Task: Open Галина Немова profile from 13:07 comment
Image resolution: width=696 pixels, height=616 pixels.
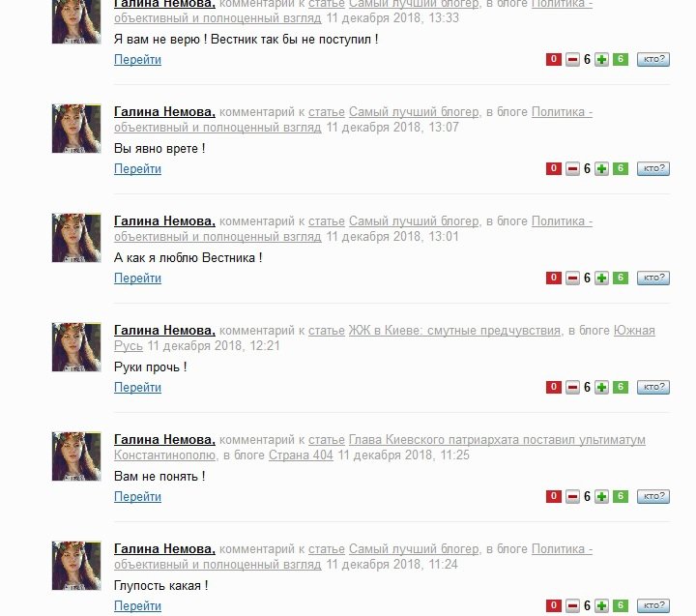Action: point(164,112)
